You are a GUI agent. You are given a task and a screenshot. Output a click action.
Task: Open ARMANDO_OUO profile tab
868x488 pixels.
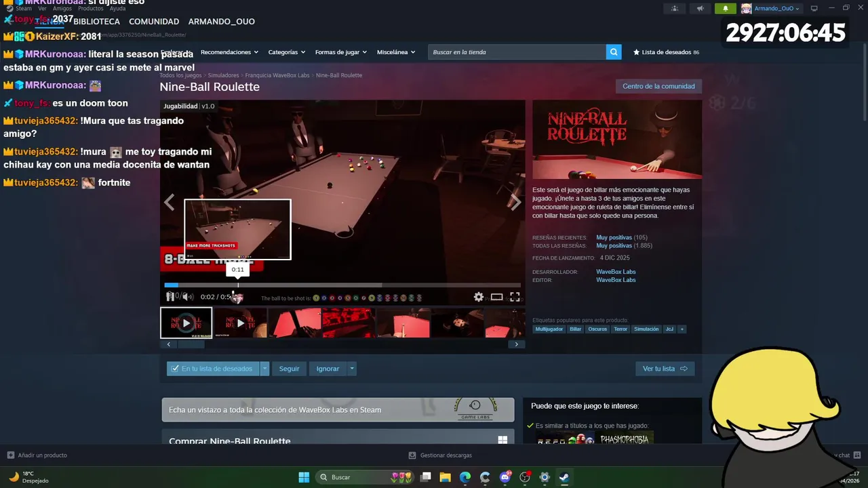click(222, 22)
